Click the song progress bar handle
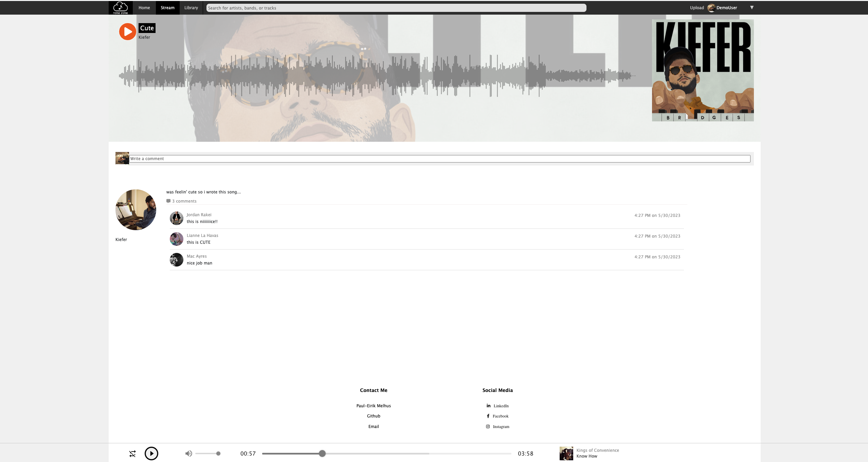Image resolution: width=868 pixels, height=462 pixels. tap(322, 454)
